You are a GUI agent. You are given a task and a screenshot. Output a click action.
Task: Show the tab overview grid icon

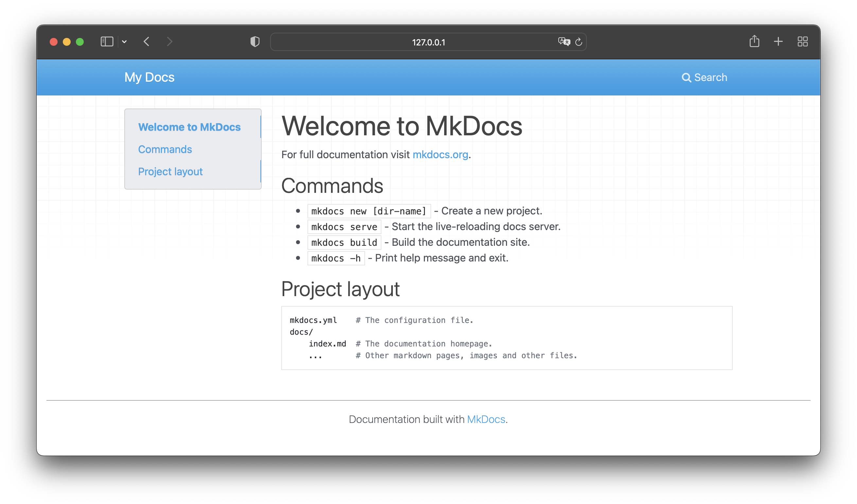[x=802, y=42]
